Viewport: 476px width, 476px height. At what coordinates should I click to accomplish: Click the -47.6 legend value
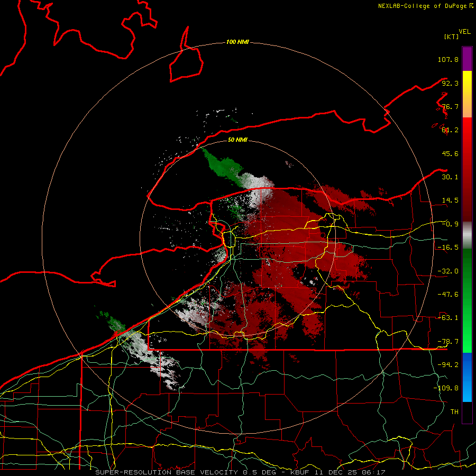point(448,295)
